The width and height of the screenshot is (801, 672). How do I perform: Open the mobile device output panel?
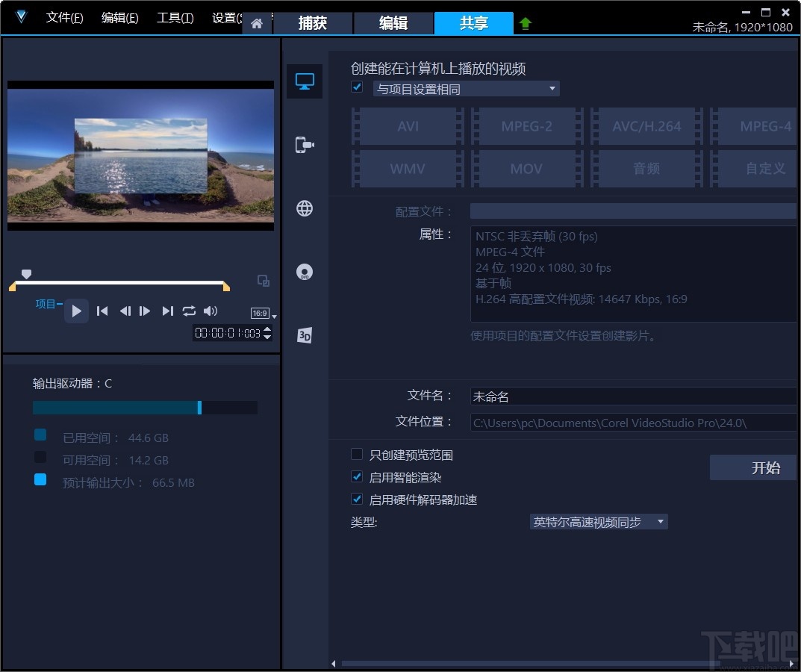coord(304,145)
